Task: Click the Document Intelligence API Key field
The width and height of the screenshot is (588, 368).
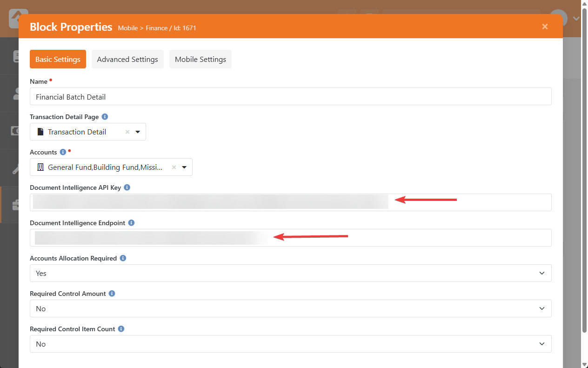Action: tap(291, 202)
